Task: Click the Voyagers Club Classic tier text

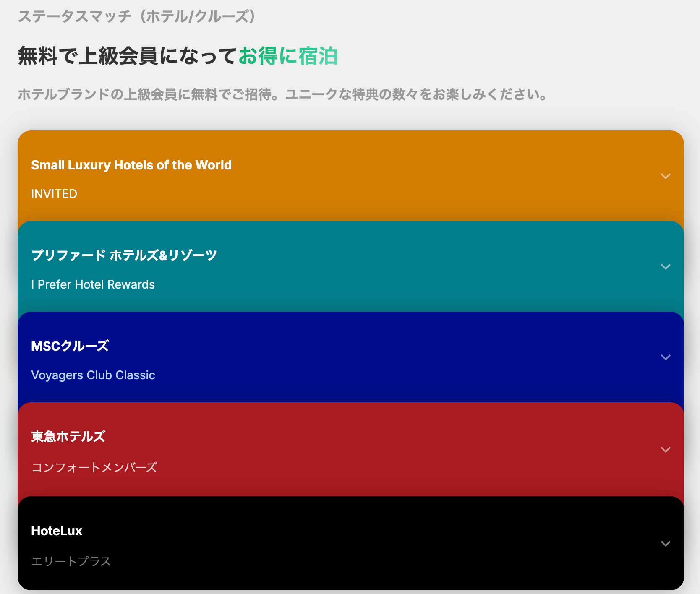Action: point(93,375)
